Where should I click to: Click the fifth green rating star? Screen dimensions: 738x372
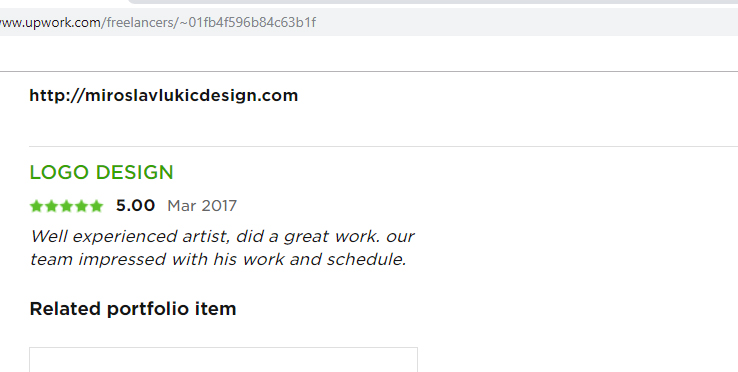[96, 206]
